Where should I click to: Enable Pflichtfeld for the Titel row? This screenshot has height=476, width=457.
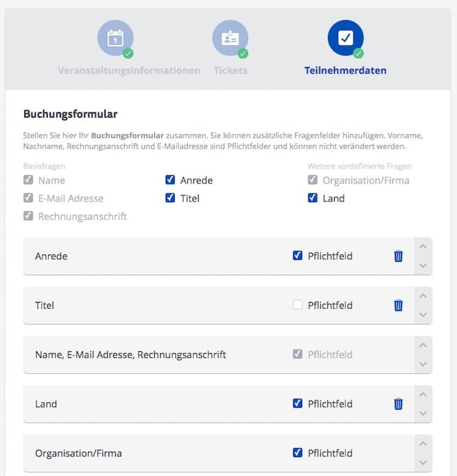point(297,305)
